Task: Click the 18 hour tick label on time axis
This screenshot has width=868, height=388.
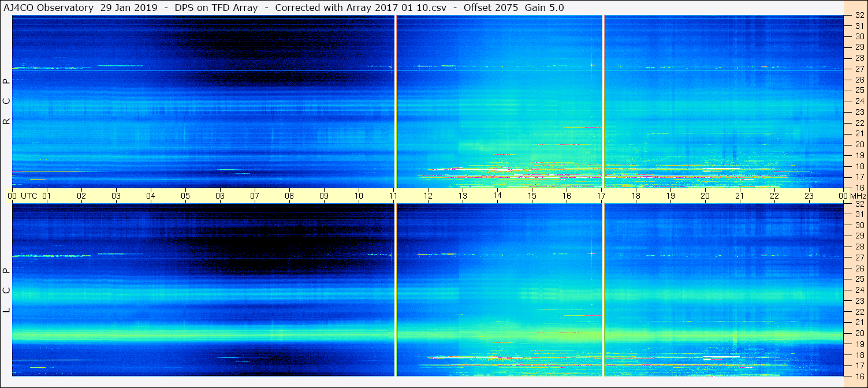Action: [636, 196]
